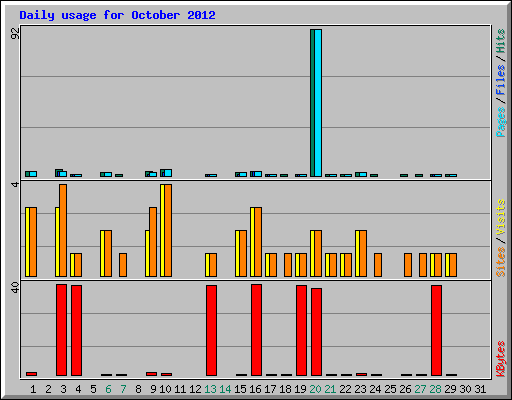Click the 'Files' legend label
512x400 pixels.
pos(500,80)
